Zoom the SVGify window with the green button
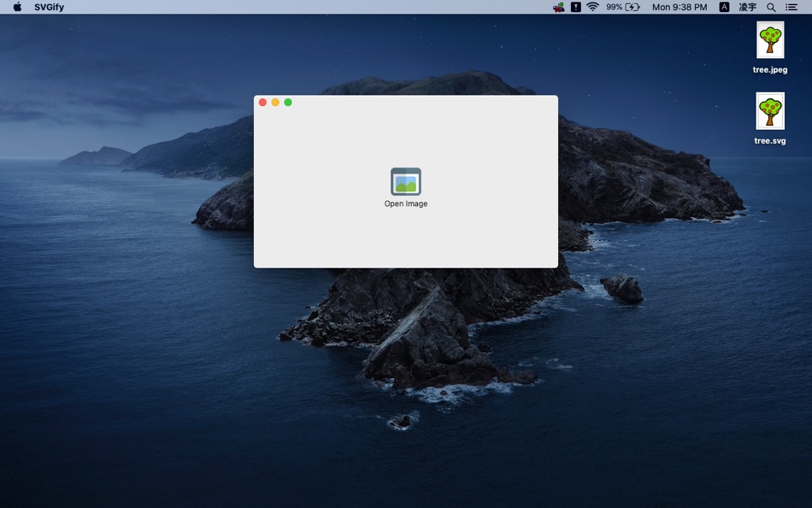Screen dimensions: 812x508 tap(287, 102)
